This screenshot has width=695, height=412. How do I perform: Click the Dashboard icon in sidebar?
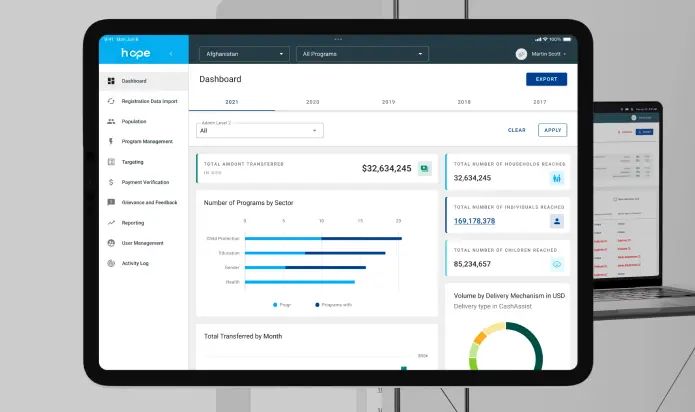click(x=110, y=81)
